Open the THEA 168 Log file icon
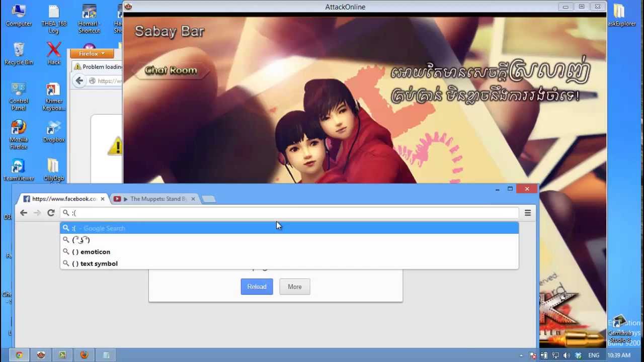 [54, 20]
